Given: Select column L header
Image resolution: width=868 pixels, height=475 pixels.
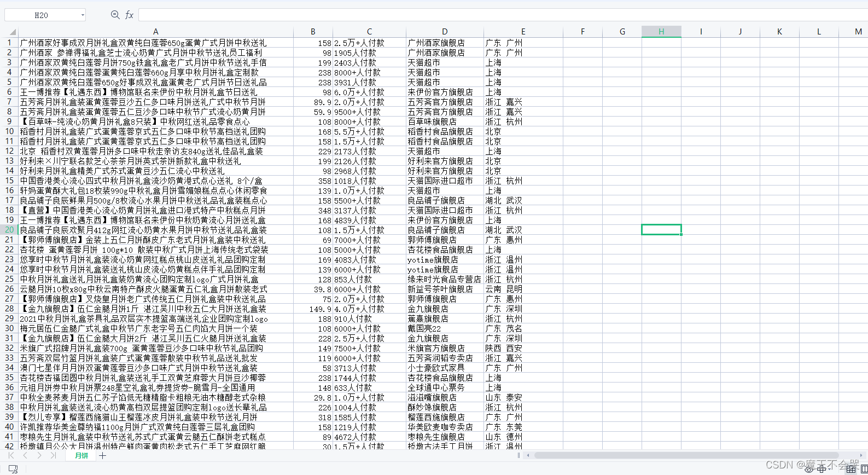Looking at the screenshot, I should (819, 32).
